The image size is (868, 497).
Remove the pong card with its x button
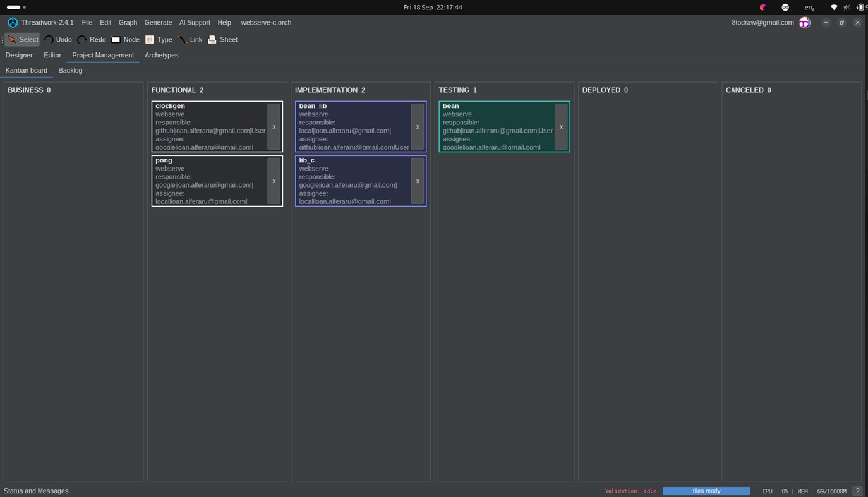coord(274,181)
